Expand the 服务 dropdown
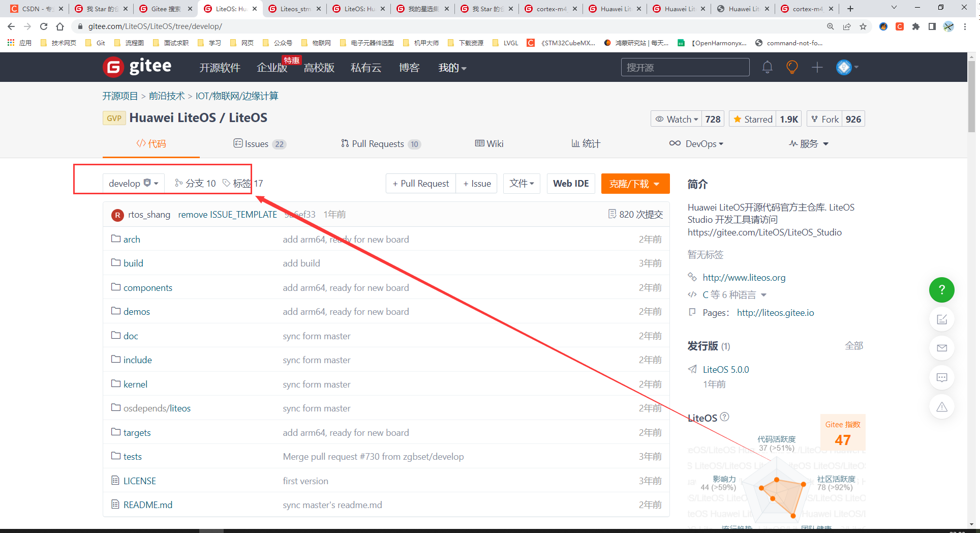 click(x=809, y=144)
